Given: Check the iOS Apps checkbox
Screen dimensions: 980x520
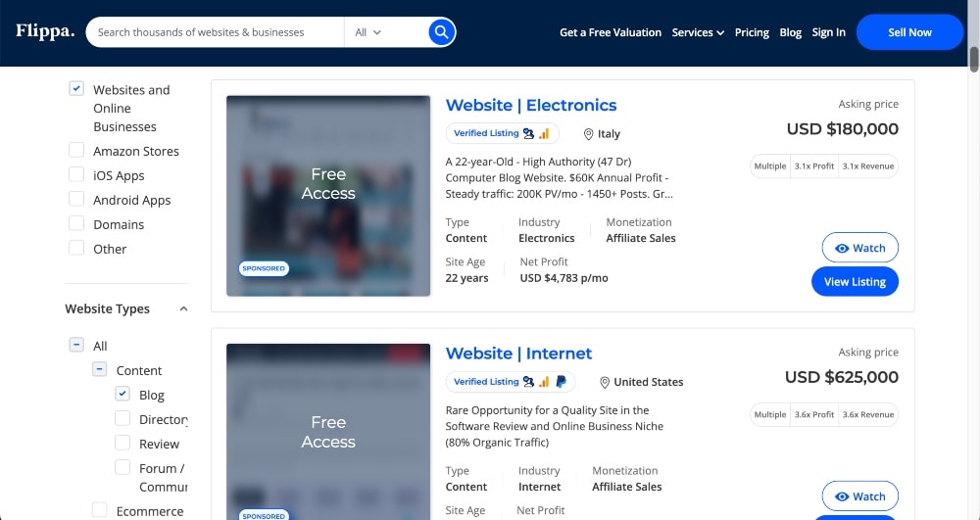Looking at the screenshot, I should pyautogui.click(x=76, y=174).
